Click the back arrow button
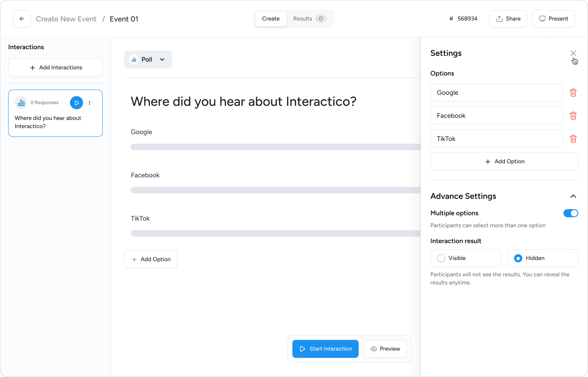 [22, 19]
